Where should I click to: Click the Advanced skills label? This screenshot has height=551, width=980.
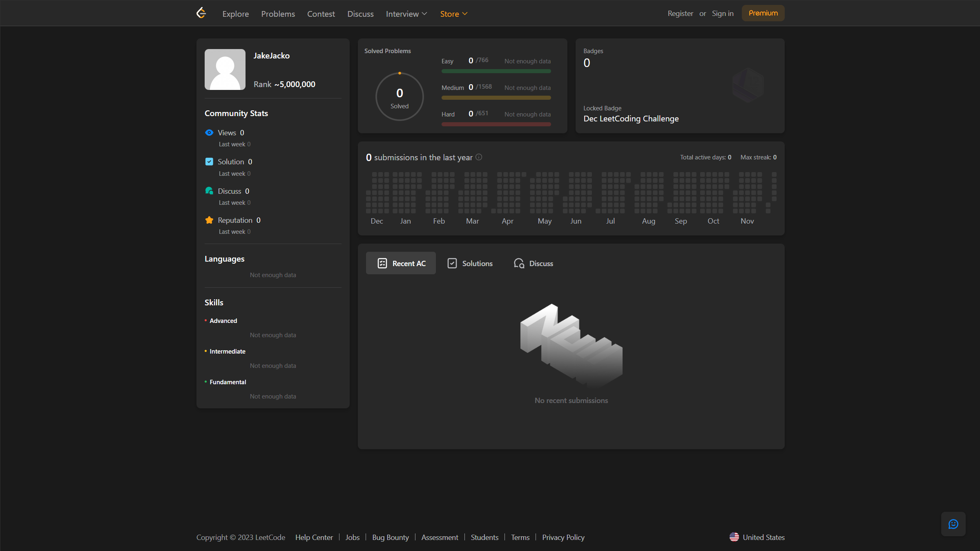point(223,320)
